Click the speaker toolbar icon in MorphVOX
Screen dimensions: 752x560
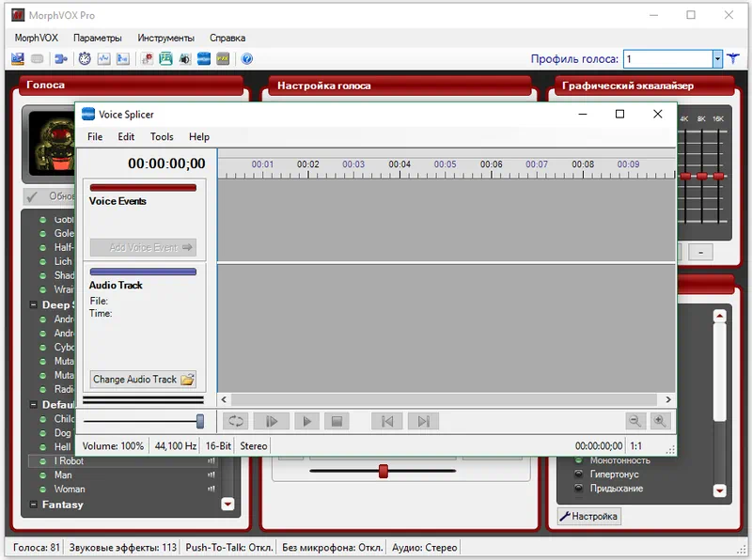[x=184, y=59]
